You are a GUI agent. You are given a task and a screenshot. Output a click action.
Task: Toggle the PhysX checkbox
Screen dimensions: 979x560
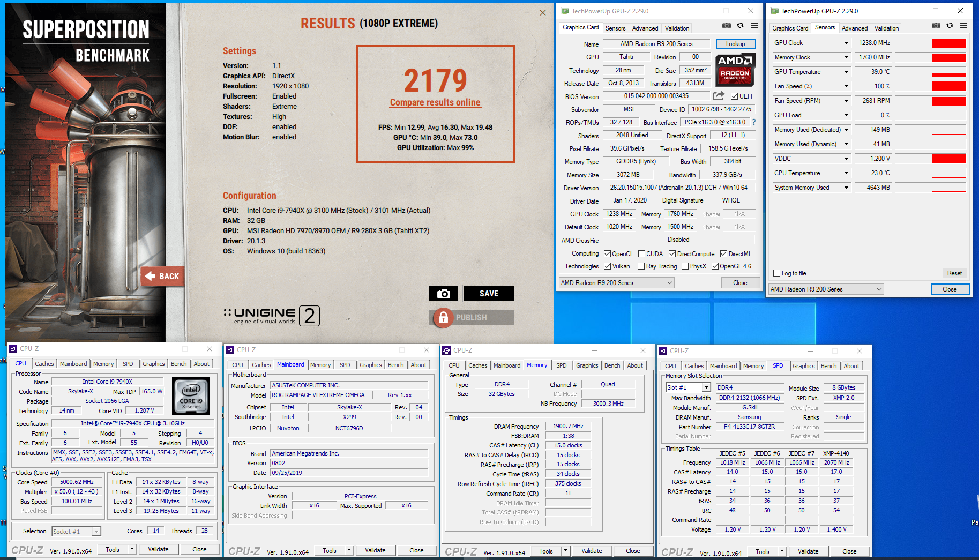[685, 266]
